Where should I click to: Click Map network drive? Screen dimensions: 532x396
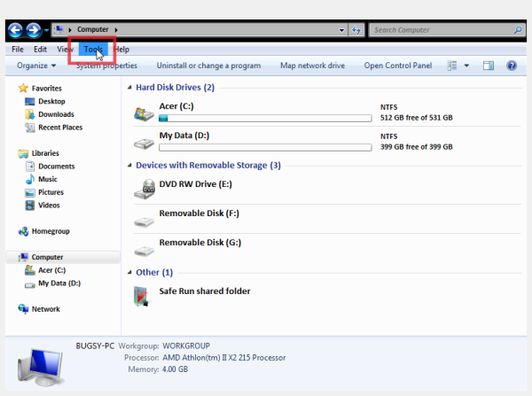(312, 66)
